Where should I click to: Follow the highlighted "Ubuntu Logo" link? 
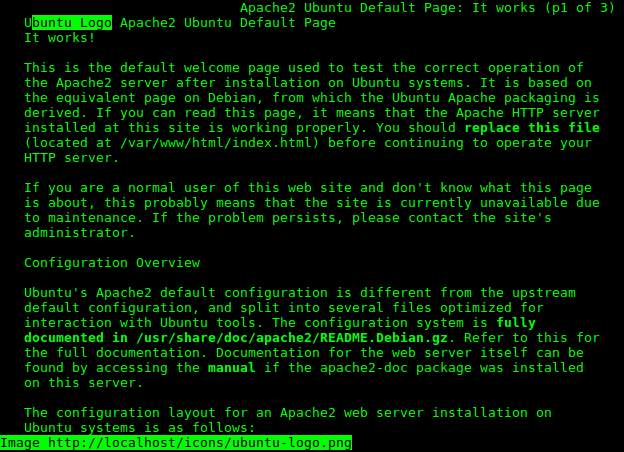[68, 23]
